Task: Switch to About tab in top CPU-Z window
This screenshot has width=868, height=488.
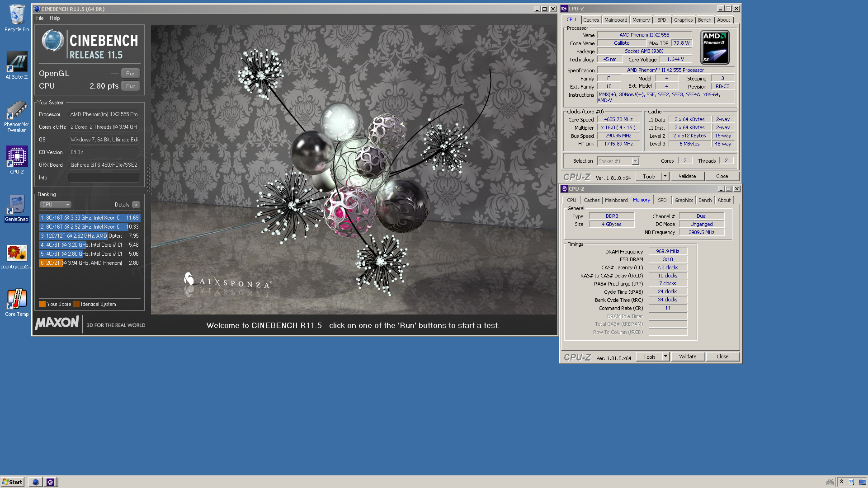Action: pos(723,20)
